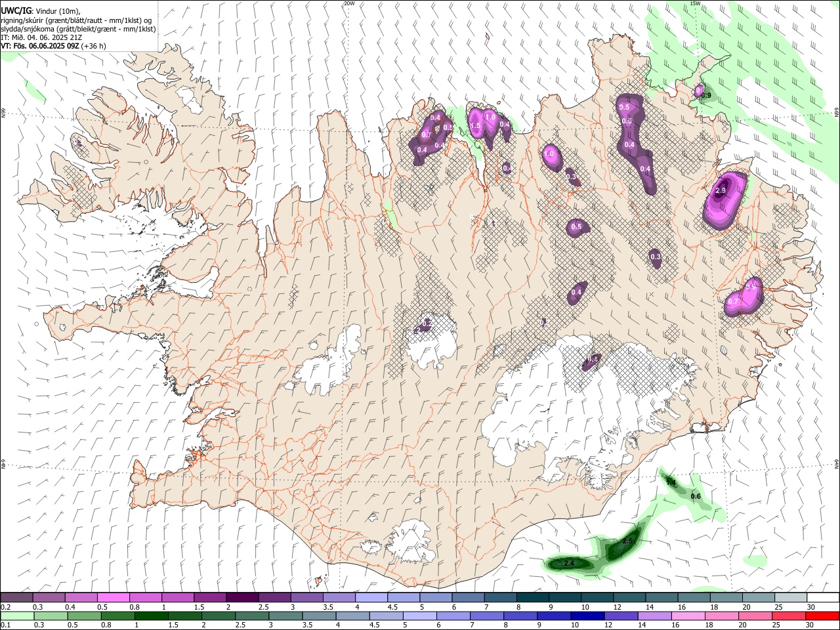Select the 'IT: Mið. 04. 06. 2025 21Z' line
Image resolution: width=840 pixels, height=630 pixels.
click(41, 37)
